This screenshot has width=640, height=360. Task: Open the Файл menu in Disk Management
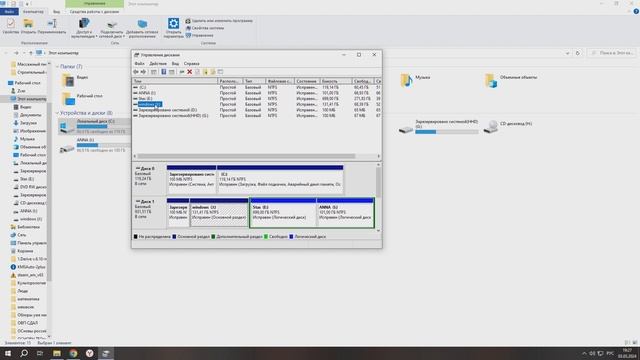139,64
